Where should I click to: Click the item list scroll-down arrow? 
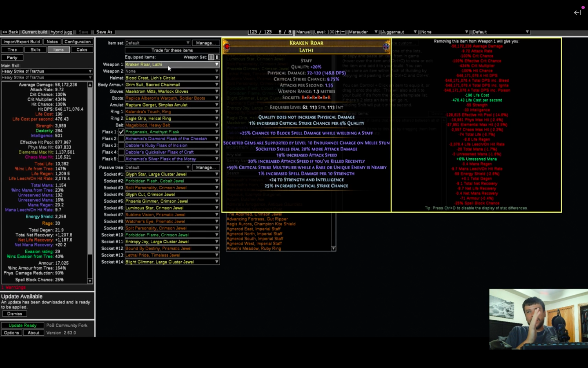[x=334, y=248]
